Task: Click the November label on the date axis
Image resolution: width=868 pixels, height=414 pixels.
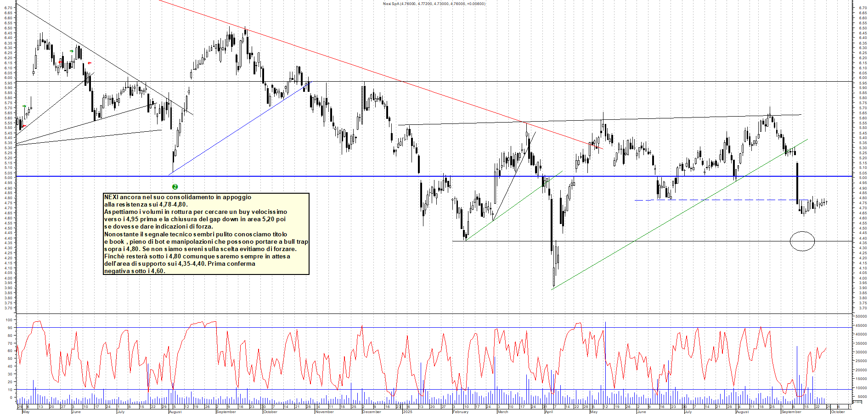Action: [x=325, y=412]
